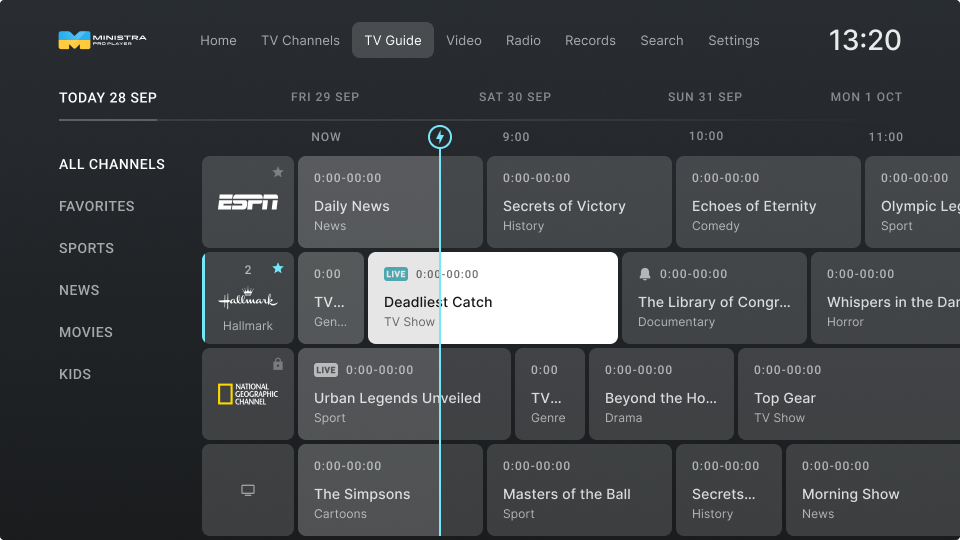Unfavorite Hallmark using its blue star
This screenshot has width=960, height=540.
pyautogui.click(x=278, y=268)
